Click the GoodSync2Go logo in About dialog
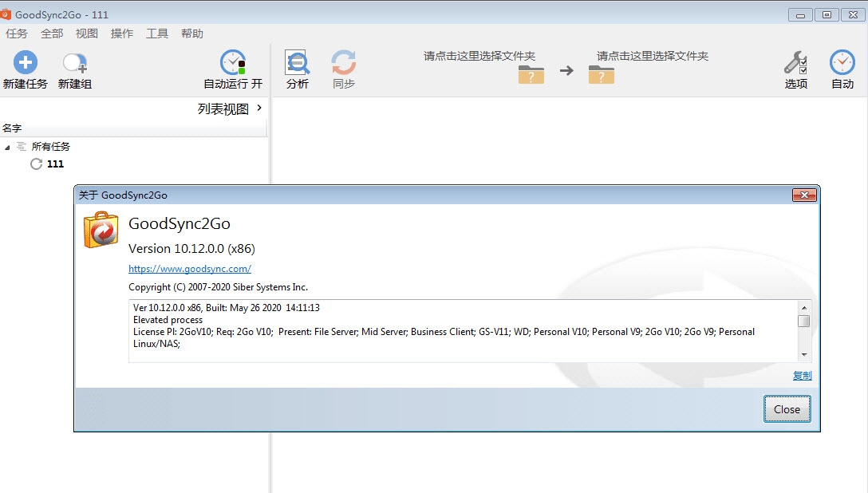This screenshot has width=868, height=493. pyautogui.click(x=101, y=230)
